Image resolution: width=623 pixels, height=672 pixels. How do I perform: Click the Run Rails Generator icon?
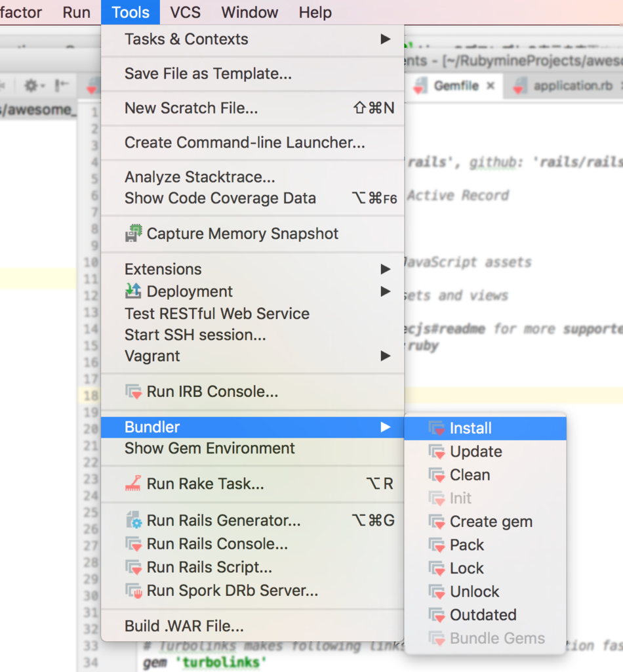click(134, 520)
